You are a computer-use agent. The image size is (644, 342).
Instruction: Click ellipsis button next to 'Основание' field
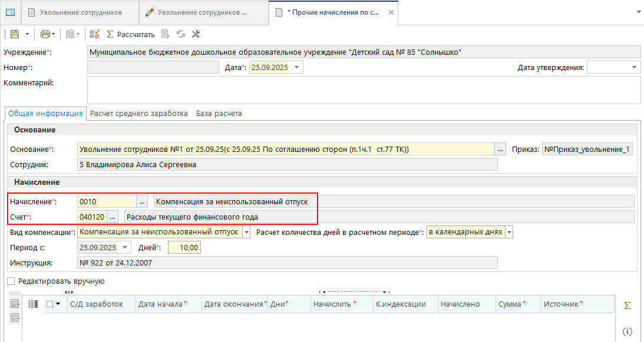pyautogui.click(x=500, y=150)
